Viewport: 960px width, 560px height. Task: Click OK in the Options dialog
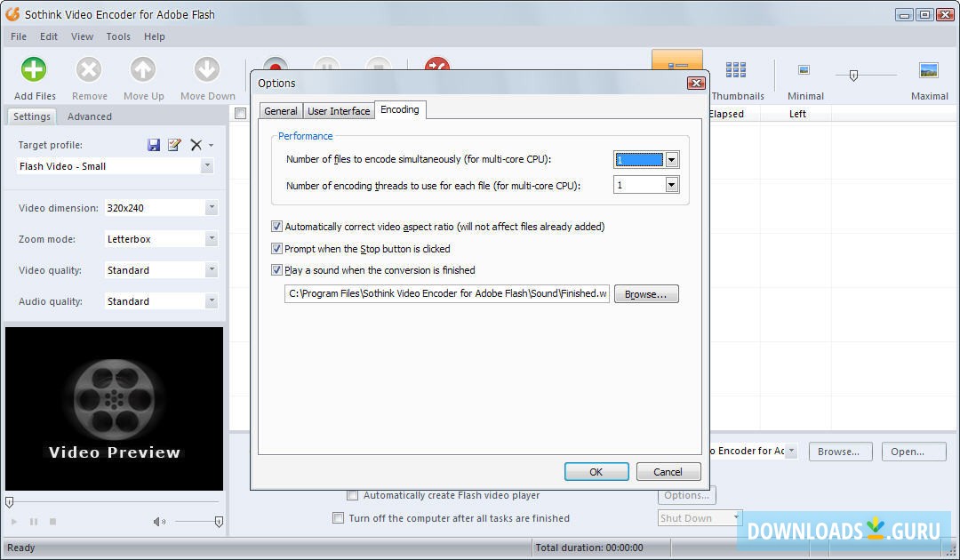click(x=596, y=472)
